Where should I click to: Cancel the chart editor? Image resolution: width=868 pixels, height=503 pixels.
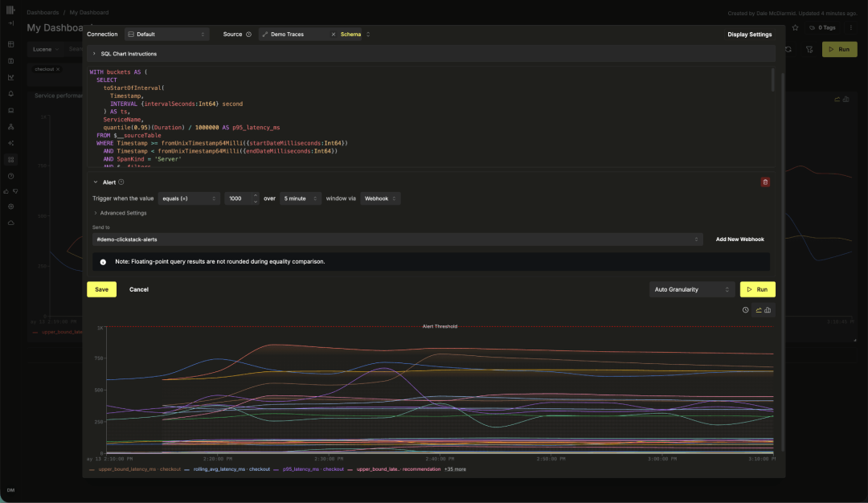tap(139, 289)
